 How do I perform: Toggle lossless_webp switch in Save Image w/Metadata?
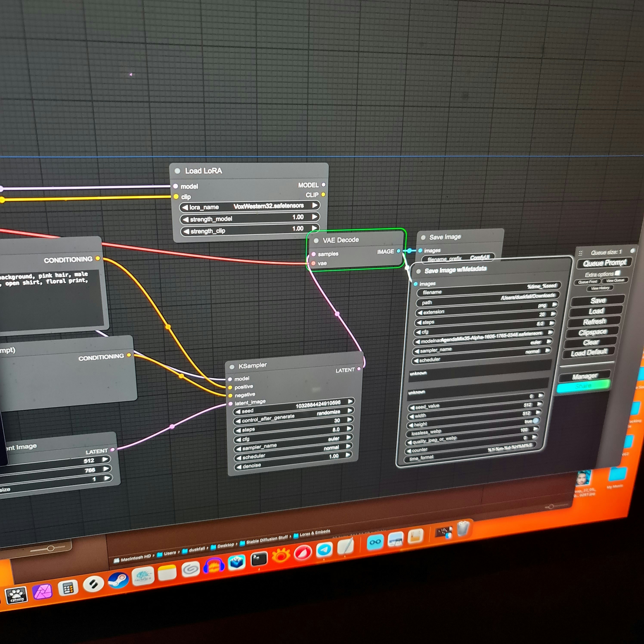(536, 421)
